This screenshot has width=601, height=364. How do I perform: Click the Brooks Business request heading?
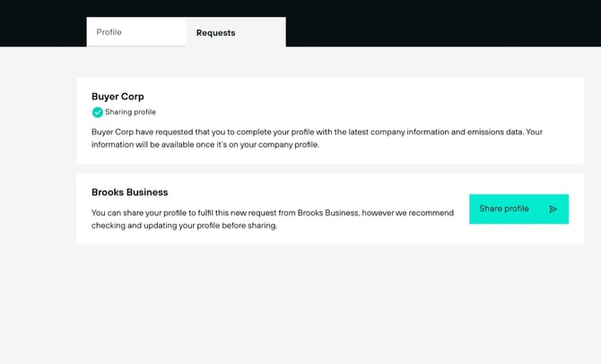129,192
